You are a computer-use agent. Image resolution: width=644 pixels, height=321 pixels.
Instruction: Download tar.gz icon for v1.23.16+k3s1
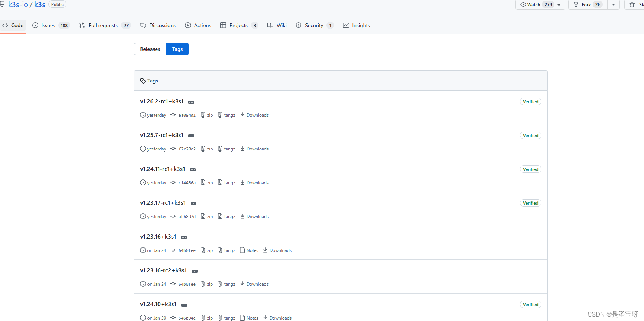click(x=220, y=250)
